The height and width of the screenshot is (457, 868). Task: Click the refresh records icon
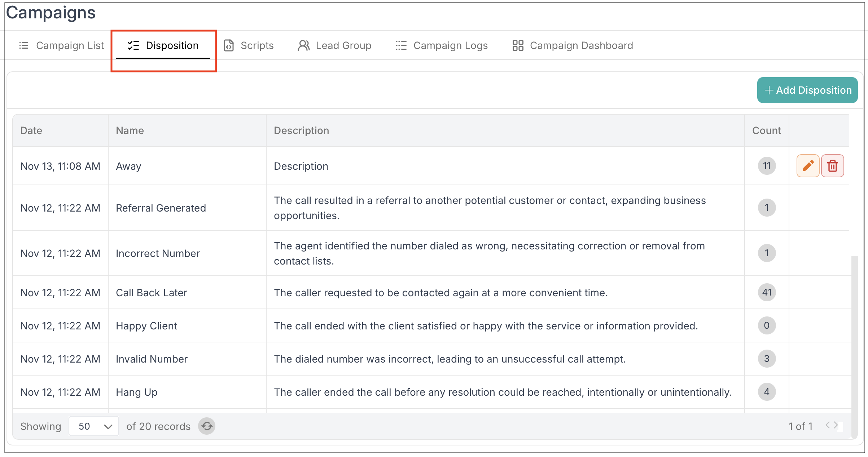(x=207, y=426)
